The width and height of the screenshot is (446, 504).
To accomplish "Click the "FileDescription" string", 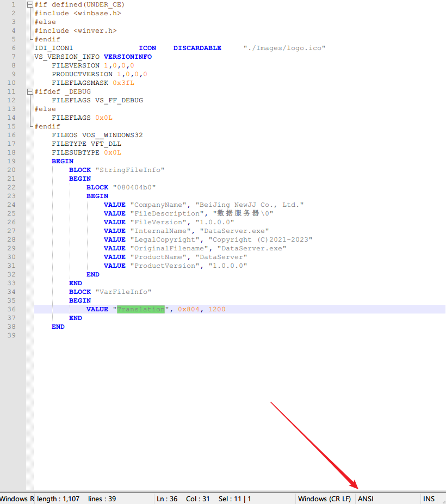I will point(166,213).
